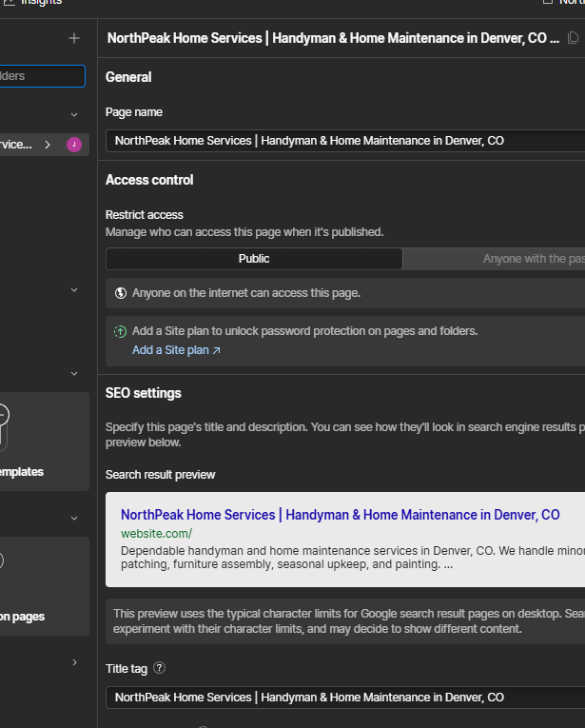The width and height of the screenshot is (585, 728).
Task: Click the General section heading
Action: click(x=128, y=77)
